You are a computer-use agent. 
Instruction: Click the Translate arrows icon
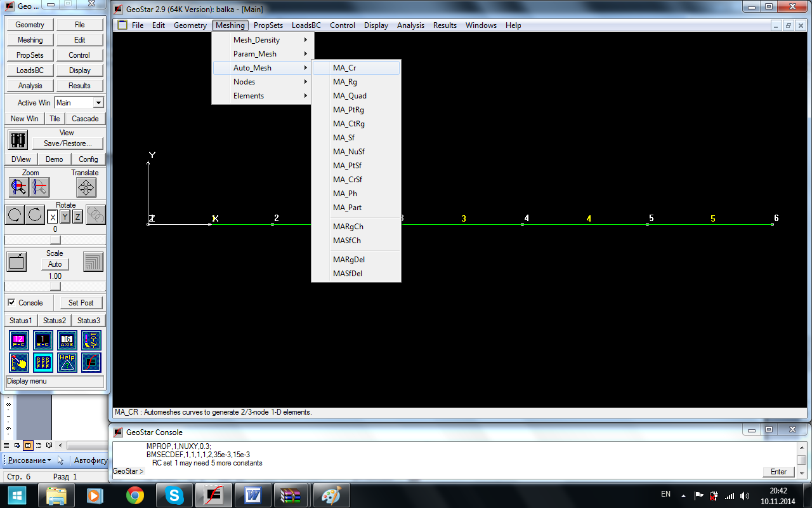click(x=86, y=187)
